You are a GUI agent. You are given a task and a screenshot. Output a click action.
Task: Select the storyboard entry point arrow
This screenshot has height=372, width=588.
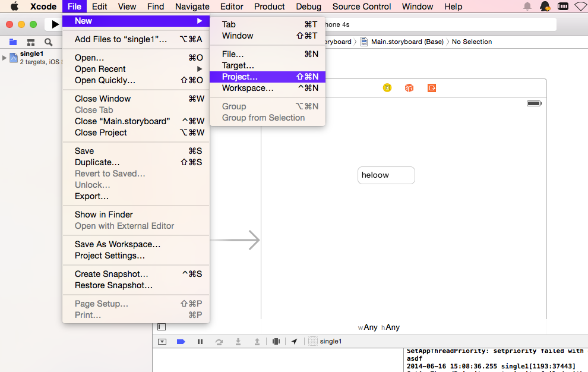tap(236, 240)
